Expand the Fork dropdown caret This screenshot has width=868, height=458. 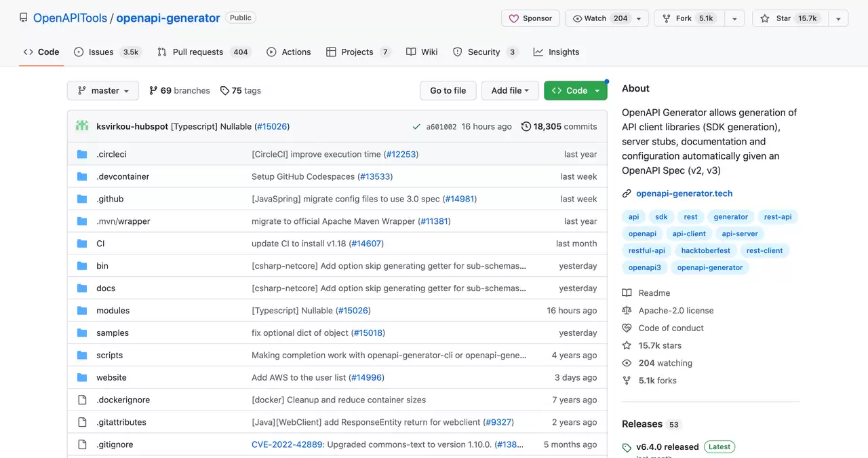pyautogui.click(x=734, y=18)
